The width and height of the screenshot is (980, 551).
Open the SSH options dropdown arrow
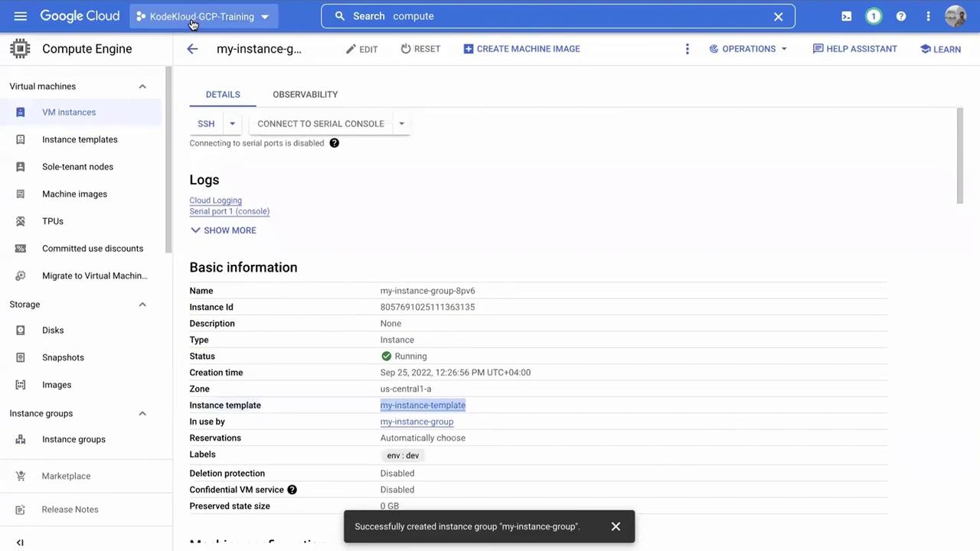(x=232, y=124)
